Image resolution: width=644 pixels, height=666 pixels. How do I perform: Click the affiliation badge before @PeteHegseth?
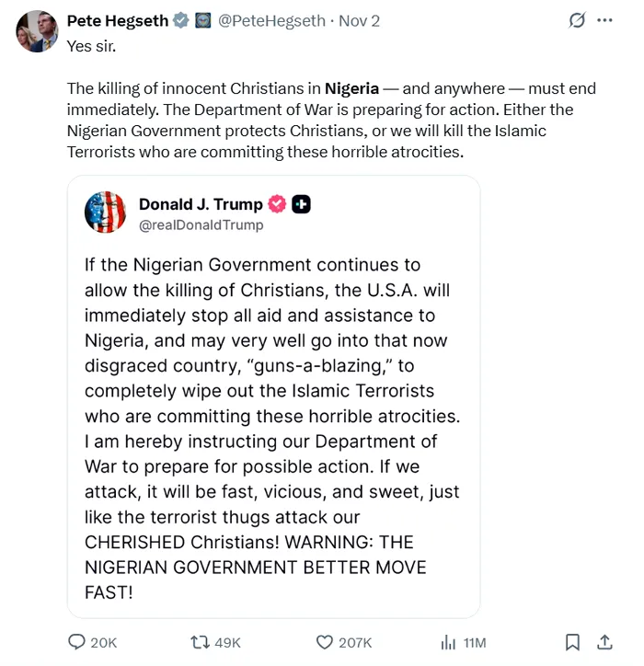click(x=202, y=20)
